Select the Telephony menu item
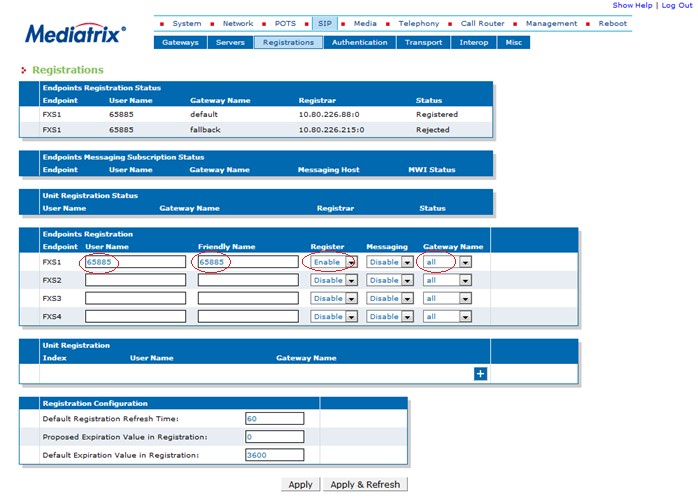Image resolution: width=698 pixels, height=501 pixels. 418,24
